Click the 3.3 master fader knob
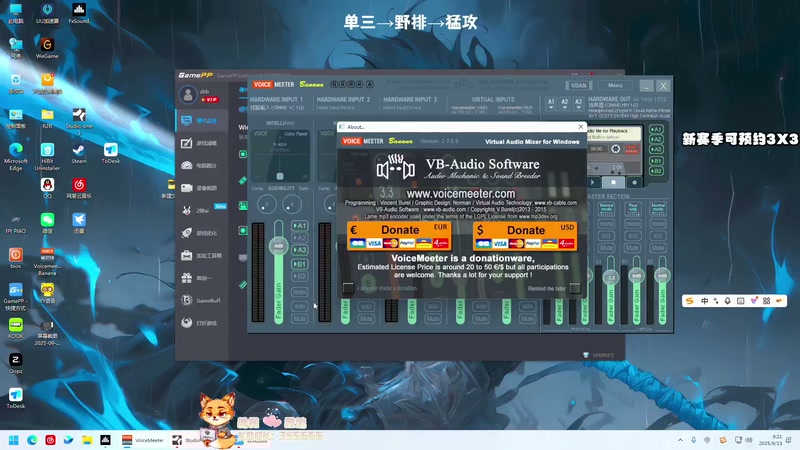Image resolution: width=800 pixels, height=450 pixels. click(611, 277)
